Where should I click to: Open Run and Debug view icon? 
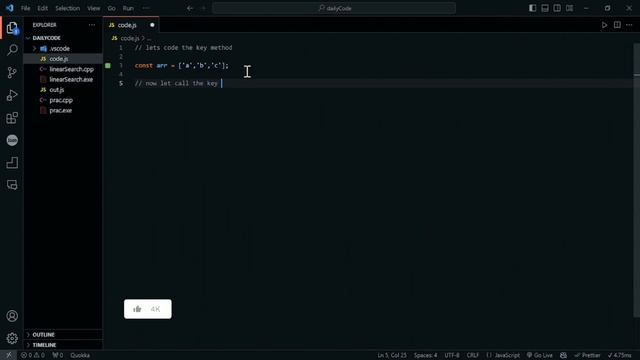click(x=12, y=95)
